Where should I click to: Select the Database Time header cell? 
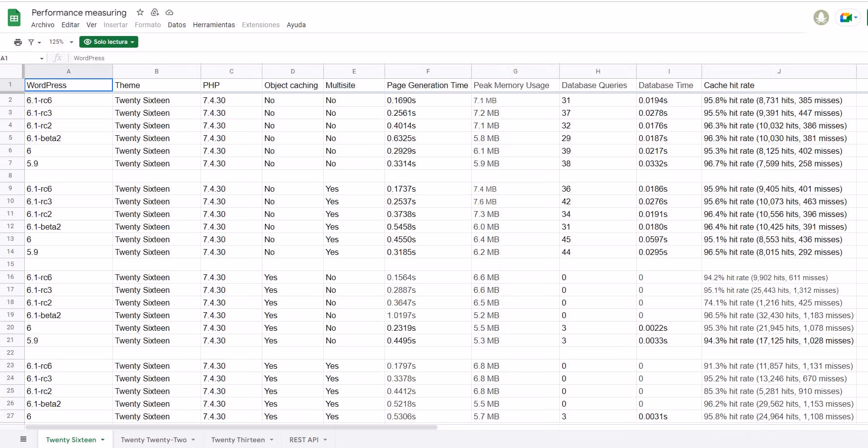pos(669,85)
